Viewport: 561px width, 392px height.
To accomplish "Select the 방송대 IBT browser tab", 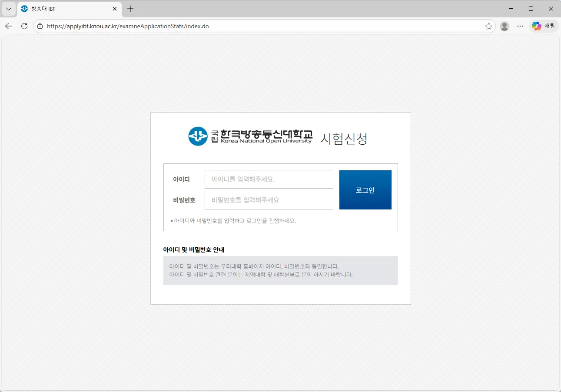I will pos(65,9).
